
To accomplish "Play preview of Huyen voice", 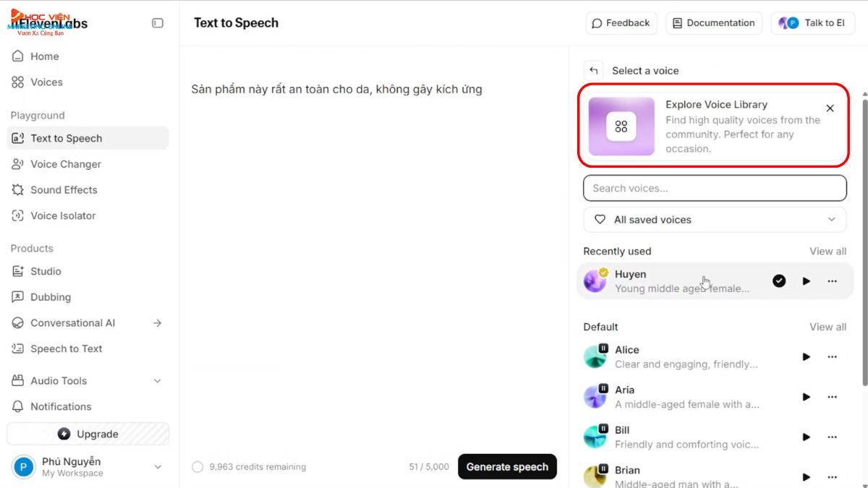I will tap(806, 281).
